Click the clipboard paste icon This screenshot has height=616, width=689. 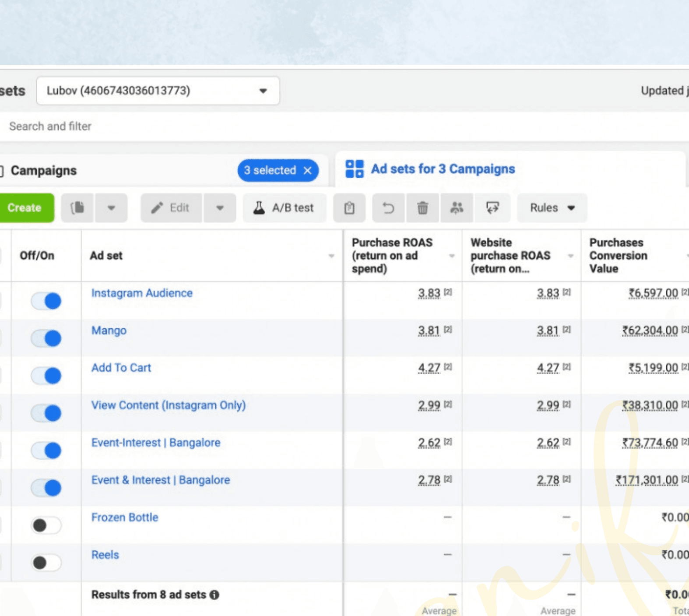(349, 208)
